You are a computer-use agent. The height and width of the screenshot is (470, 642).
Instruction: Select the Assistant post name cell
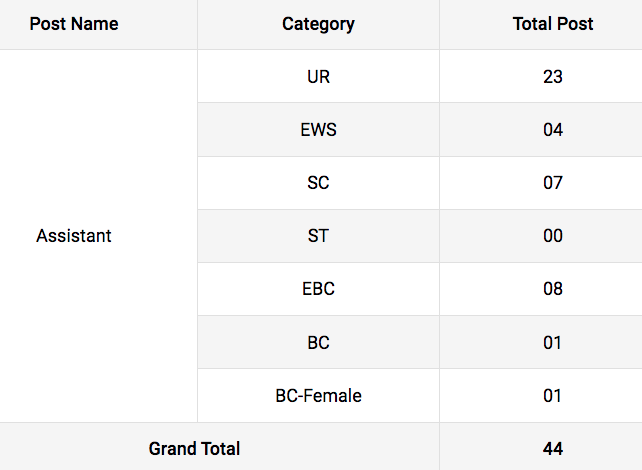tap(74, 236)
